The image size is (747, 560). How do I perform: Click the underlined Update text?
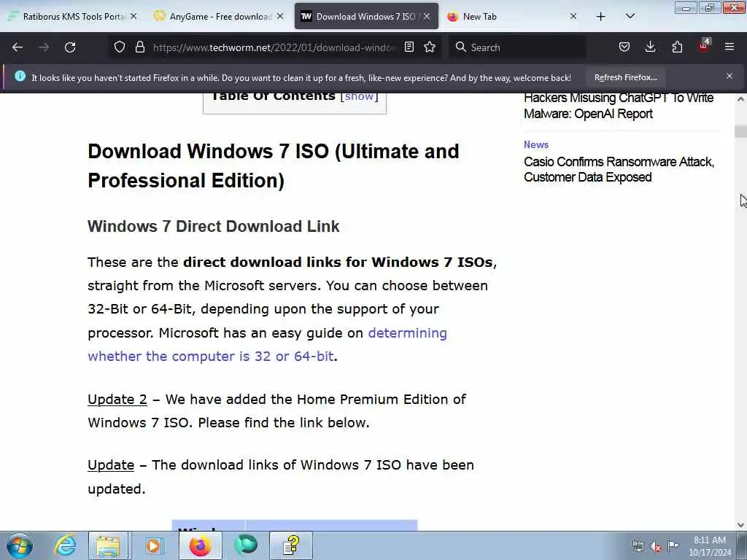[x=111, y=464]
